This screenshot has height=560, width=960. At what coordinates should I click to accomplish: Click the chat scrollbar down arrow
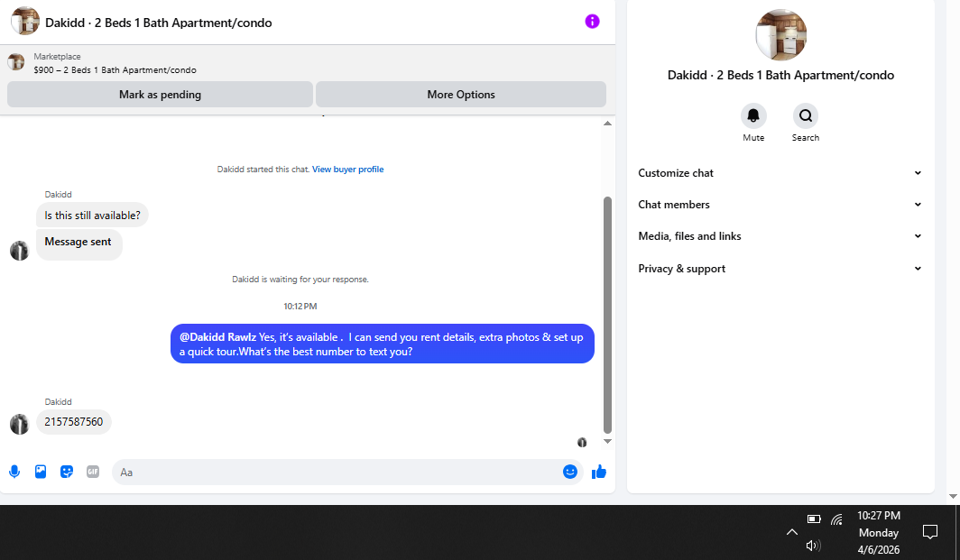pyautogui.click(x=607, y=441)
